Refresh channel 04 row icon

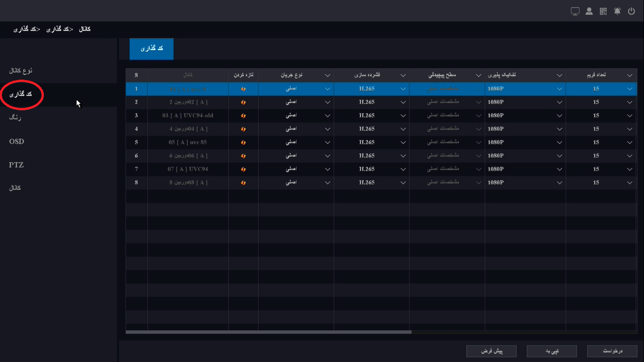coord(244,129)
